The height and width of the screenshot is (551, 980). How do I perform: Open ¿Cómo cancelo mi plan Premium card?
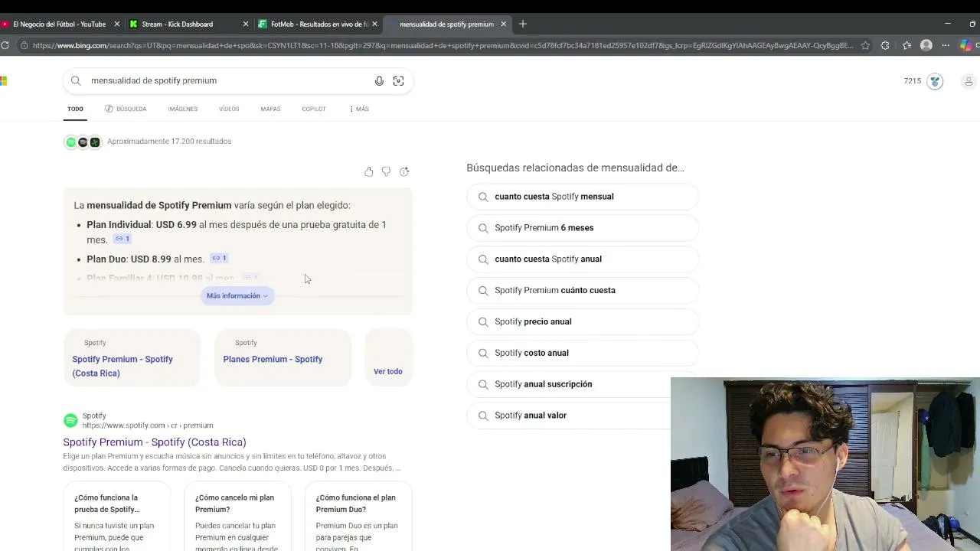tap(237, 517)
